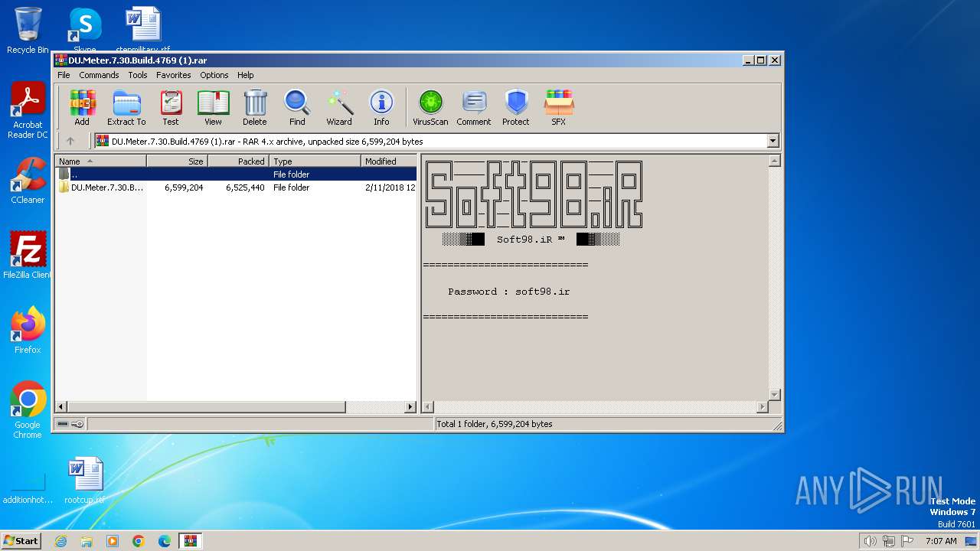The height and width of the screenshot is (551, 980).
Task: Sort by Size column header
Action: coord(177,161)
